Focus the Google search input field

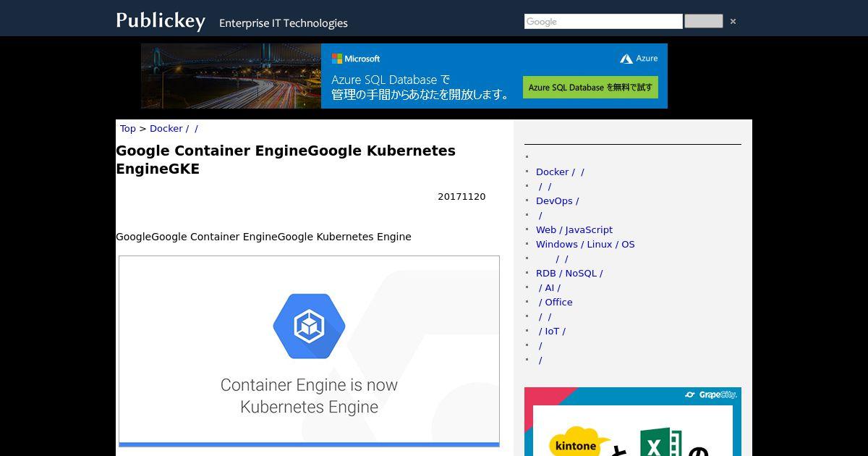click(x=603, y=22)
